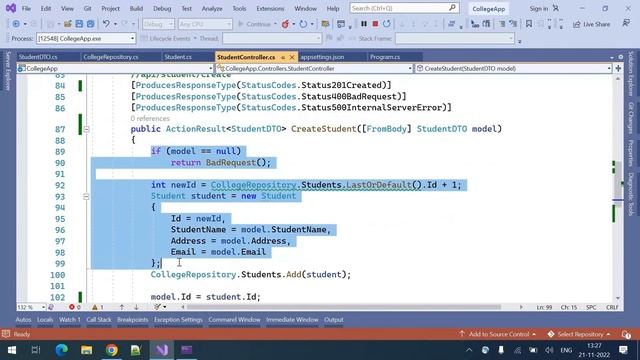Open the Analyze menu

pyautogui.click(x=212, y=8)
